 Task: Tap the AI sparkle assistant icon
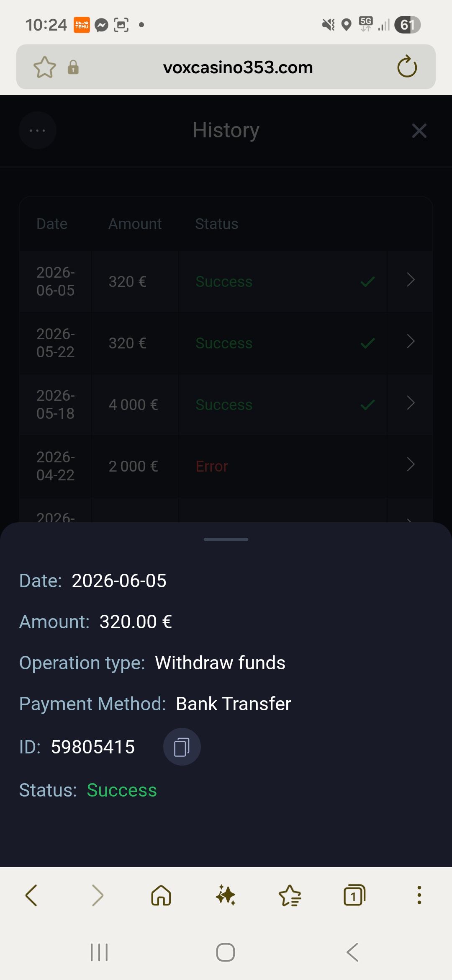click(x=226, y=895)
